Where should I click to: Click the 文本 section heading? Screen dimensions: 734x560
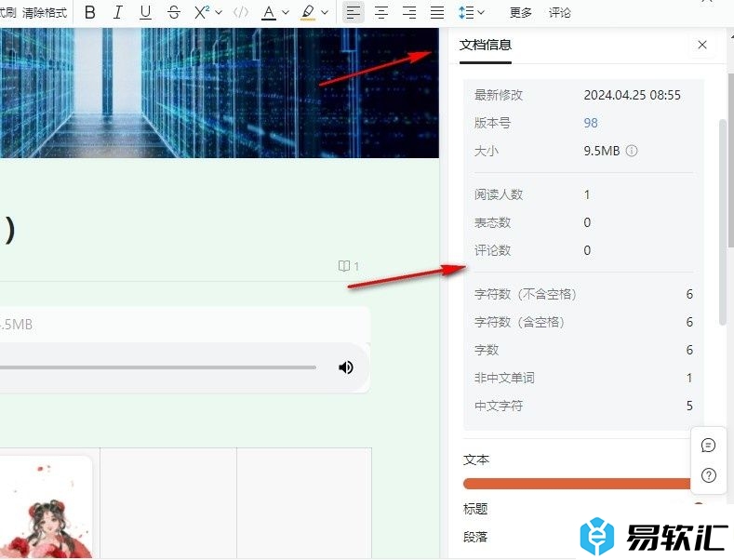(x=476, y=460)
